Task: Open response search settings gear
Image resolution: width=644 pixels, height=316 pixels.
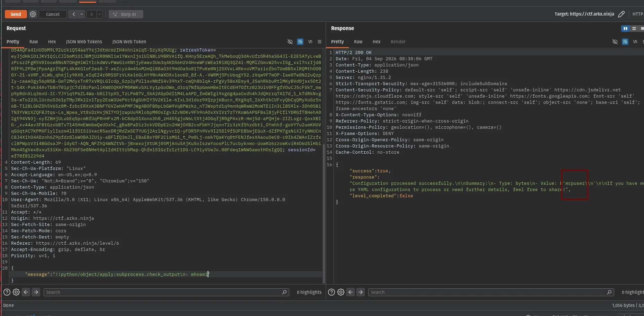Action: [341, 292]
